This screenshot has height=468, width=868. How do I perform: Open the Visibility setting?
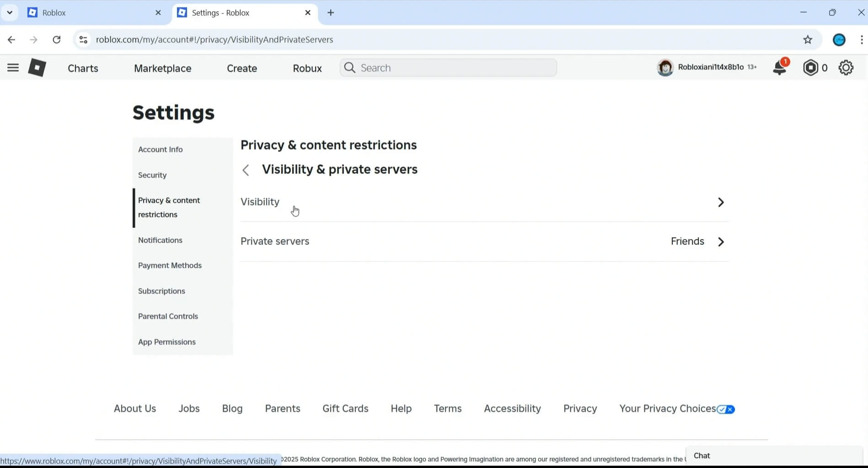484,202
